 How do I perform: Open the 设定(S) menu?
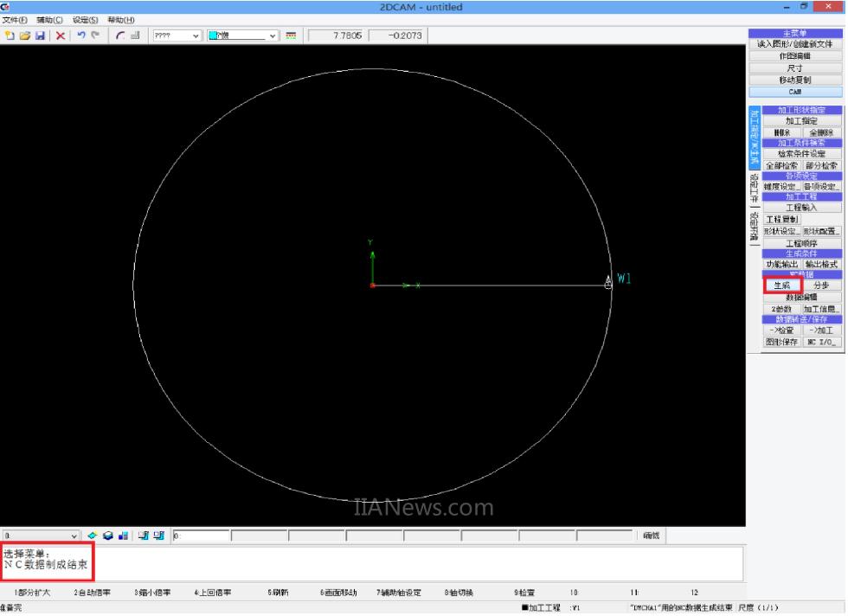pos(85,20)
